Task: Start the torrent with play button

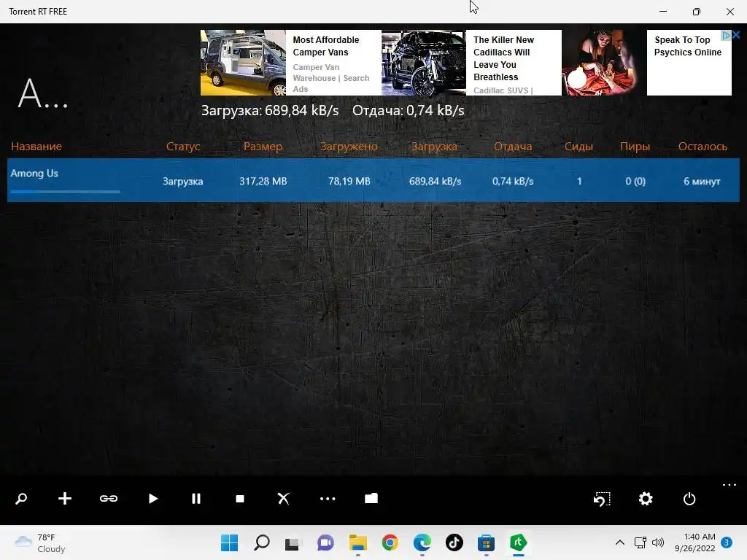Action: pyautogui.click(x=153, y=499)
